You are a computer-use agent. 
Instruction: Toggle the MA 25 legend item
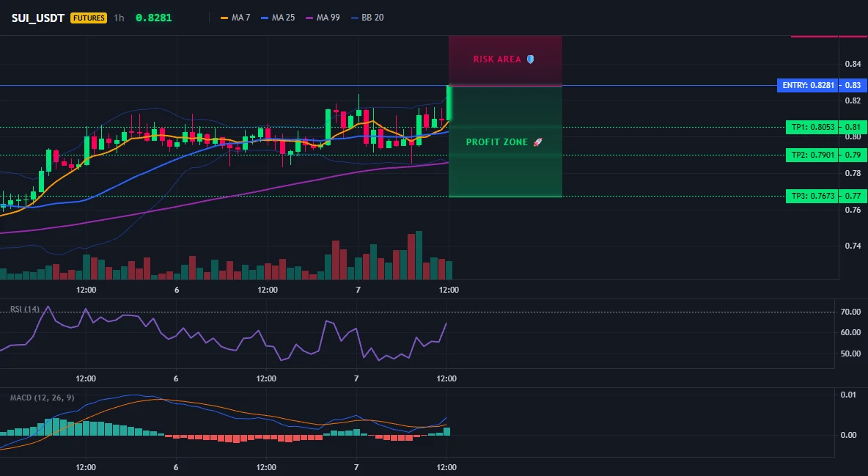pyautogui.click(x=278, y=18)
